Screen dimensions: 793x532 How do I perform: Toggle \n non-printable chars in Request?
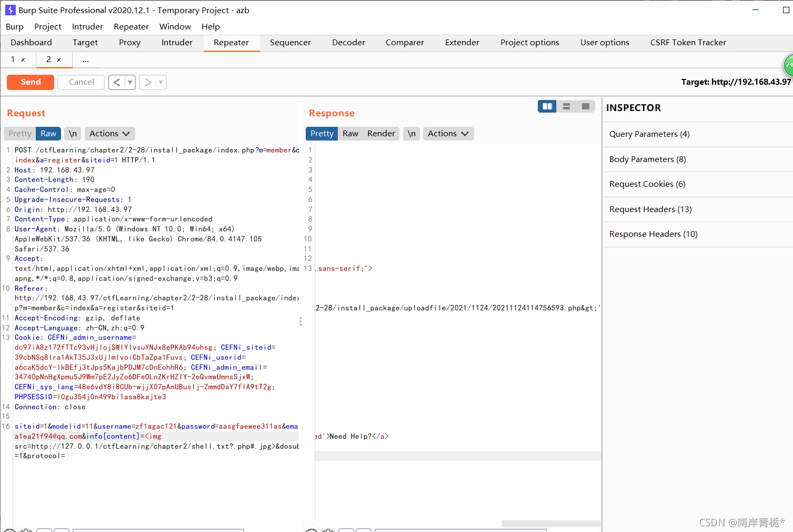(x=73, y=134)
